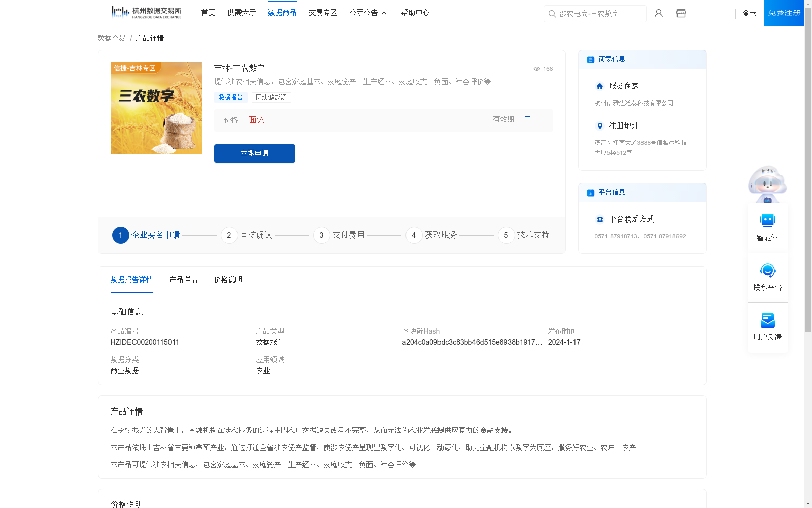This screenshot has width=812, height=508.
Task: Click phone number 0571-87918713
Action: pos(617,236)
